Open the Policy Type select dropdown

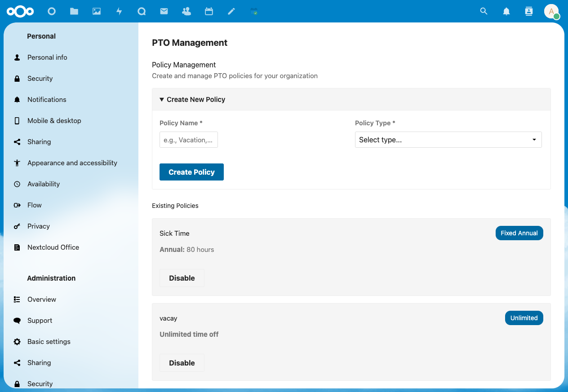tap(448, 140)
